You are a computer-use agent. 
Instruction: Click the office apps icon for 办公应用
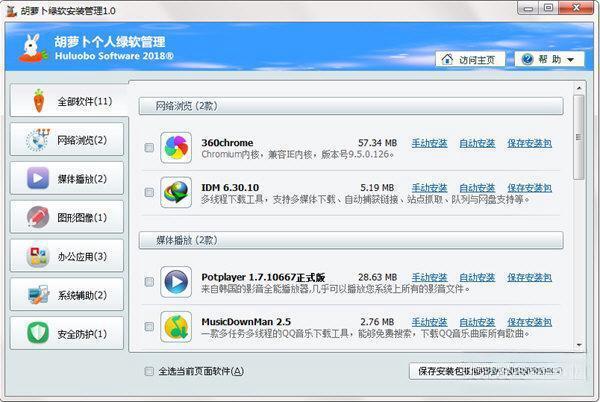(38, 256)
